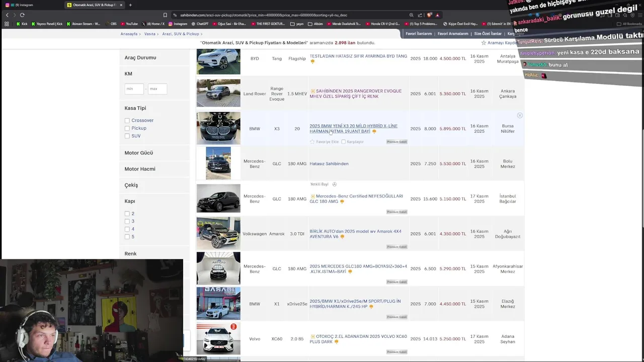Collapse the Kapı filter section
644x362 pixels.
[x=130, y=201]
